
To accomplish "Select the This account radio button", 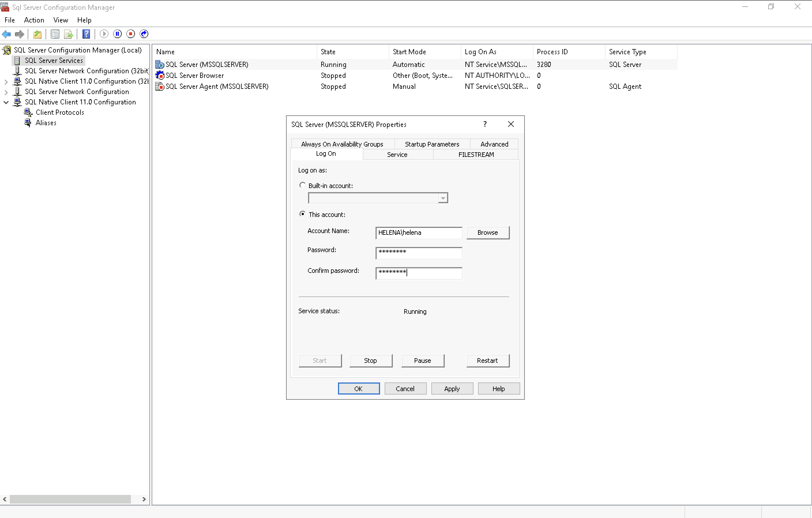I will 302,214.
